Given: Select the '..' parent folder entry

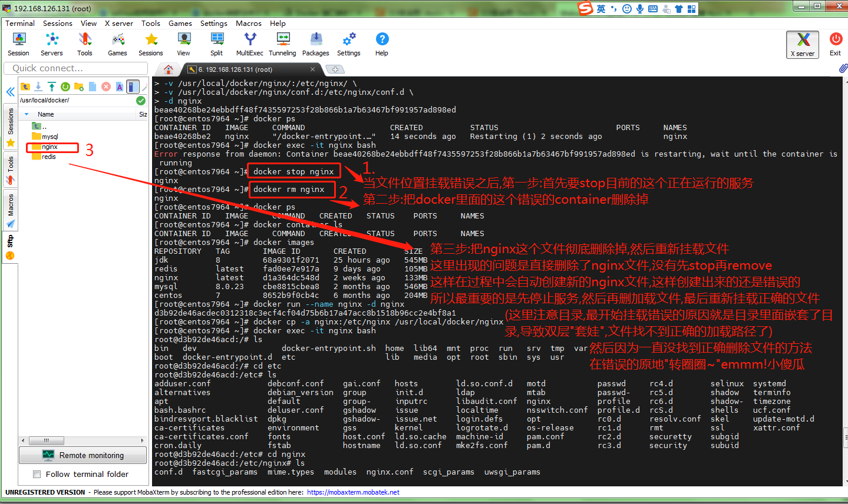Looking at the screenshot, I should (x=40, y=126).
